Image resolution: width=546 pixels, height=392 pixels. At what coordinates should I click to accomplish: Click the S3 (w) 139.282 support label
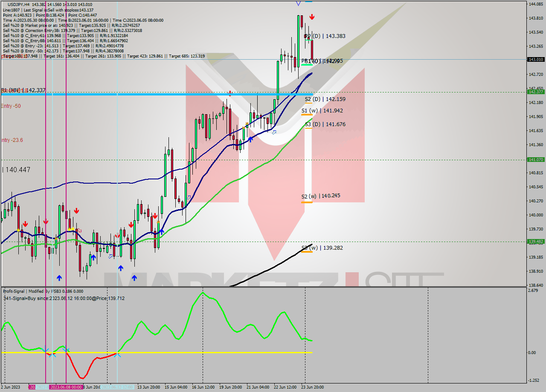click(322, 248)
